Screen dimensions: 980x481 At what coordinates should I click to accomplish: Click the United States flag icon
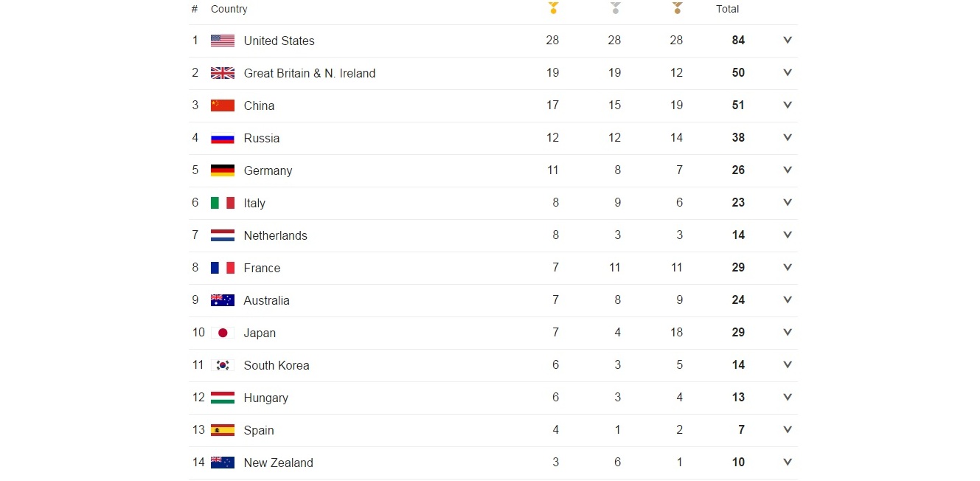click(x=223, y=41)
